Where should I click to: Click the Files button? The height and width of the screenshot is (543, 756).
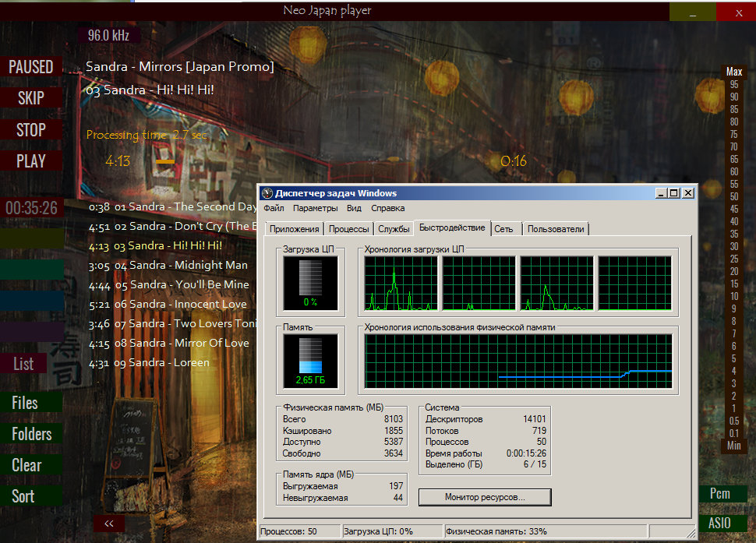31,403
